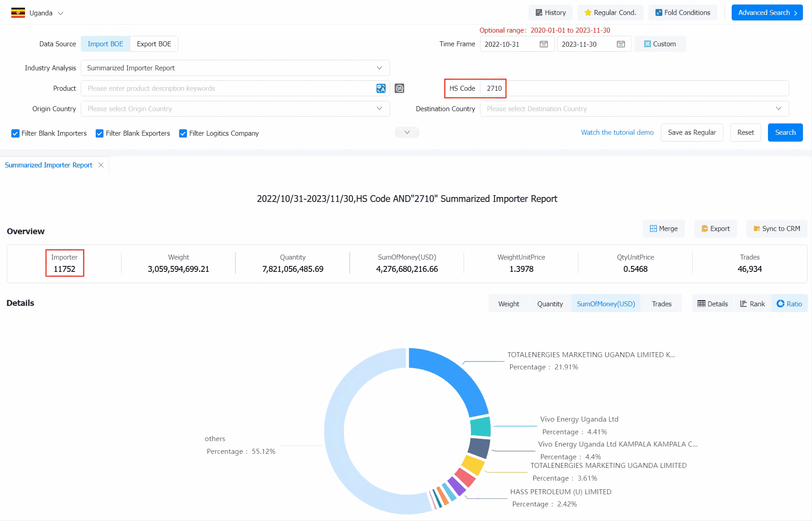Screen dimensions: 812x521
Task: Open Advanced Search
Action: coord(767,13)
